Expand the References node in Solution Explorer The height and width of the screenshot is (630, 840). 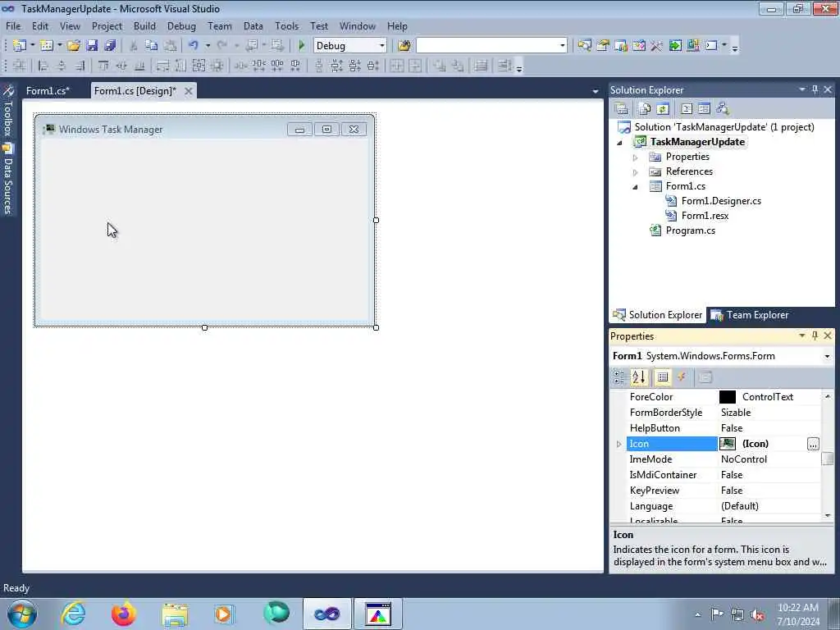pyautogui.click(x=636, y=172)
